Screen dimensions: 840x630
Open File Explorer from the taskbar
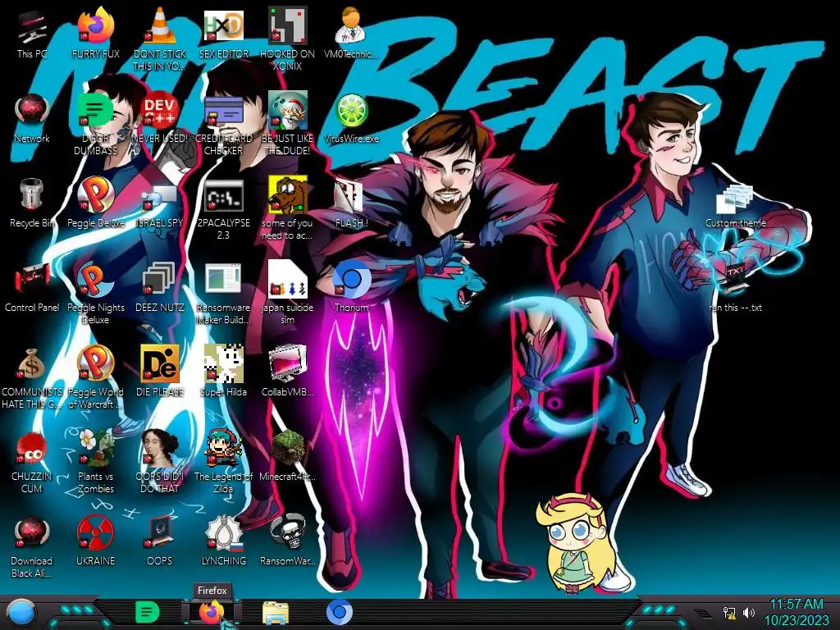coord(276,614)
